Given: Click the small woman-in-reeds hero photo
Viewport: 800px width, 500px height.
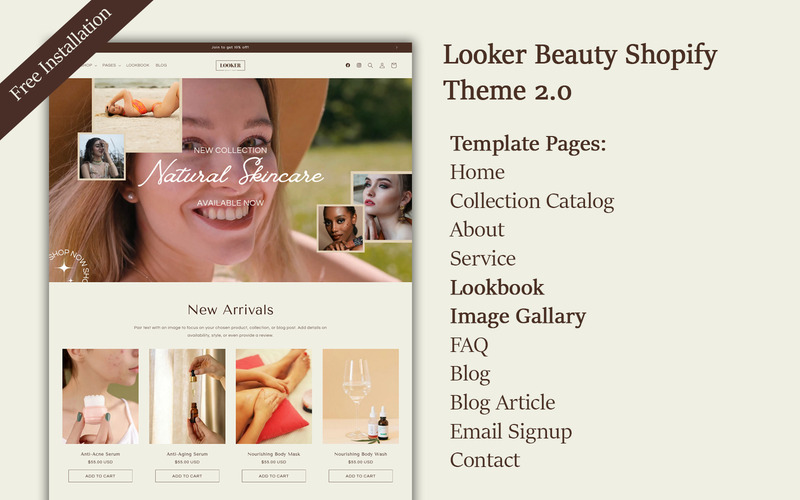Looking at the screenshot, I should click(x=102, y=157).
